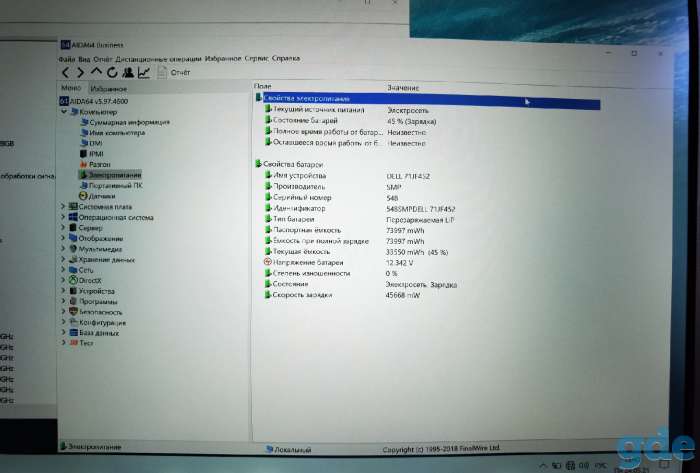Select the Свойства батареи group row
The image size is (700, 473).
289,164
